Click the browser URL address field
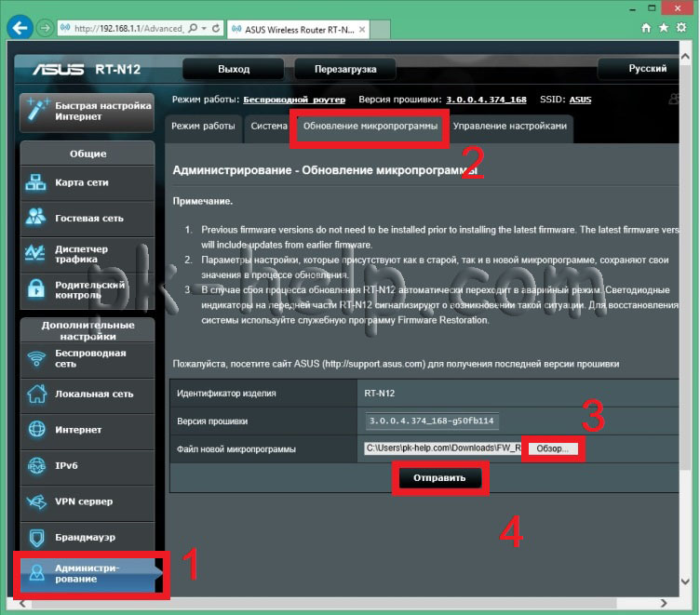Image resolution: width=700 pixels, height=615 pixels. [x=128, y=29]
